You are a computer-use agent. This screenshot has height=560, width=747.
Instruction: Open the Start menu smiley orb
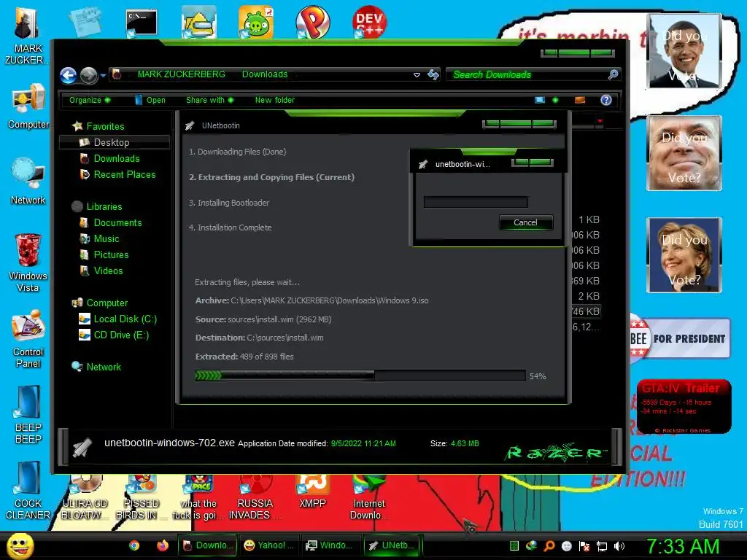click(20, 545)
